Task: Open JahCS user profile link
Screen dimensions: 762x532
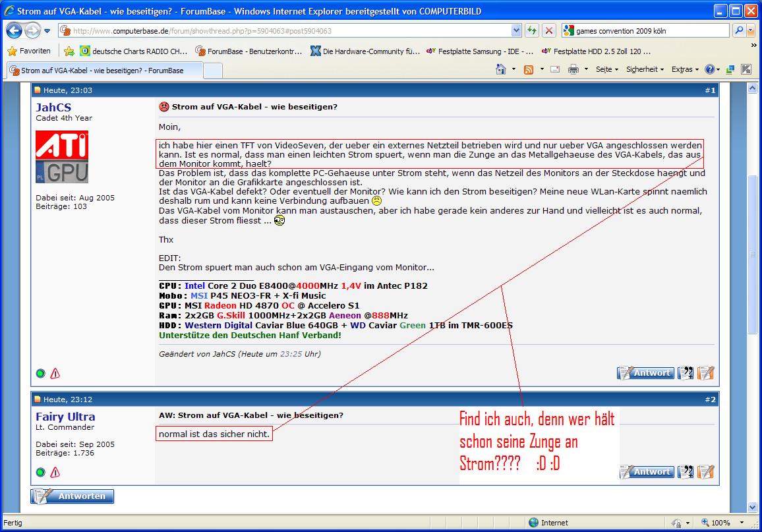Action: pos(53,107)
